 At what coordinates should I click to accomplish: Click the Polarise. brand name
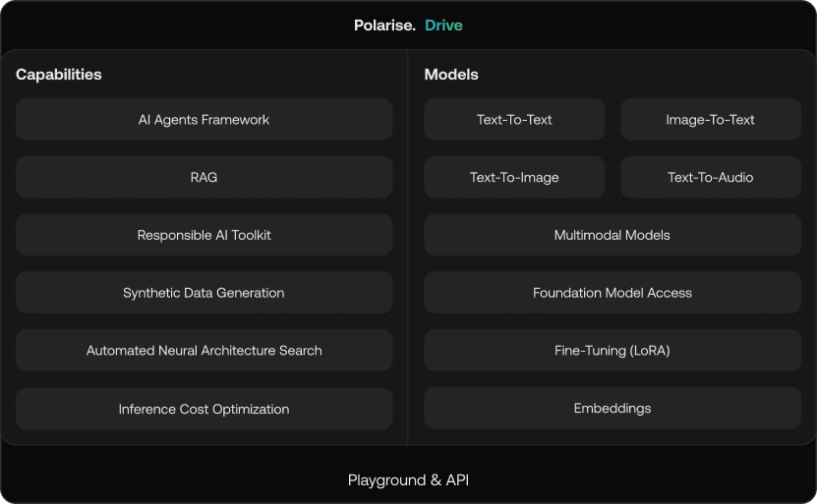point(384,25)
